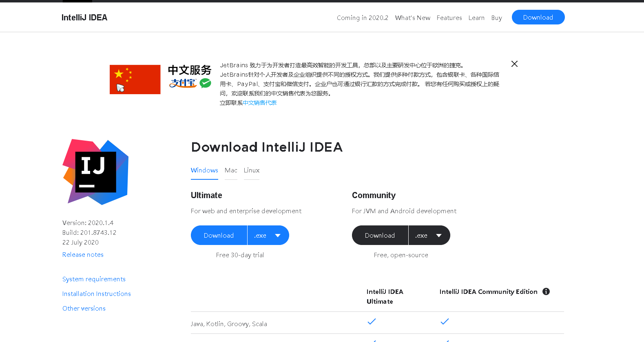This screenshot has height=342, width=644.
Task: Click the IntelliJ IDEA IJ product logo
Action: pos(95,172)
